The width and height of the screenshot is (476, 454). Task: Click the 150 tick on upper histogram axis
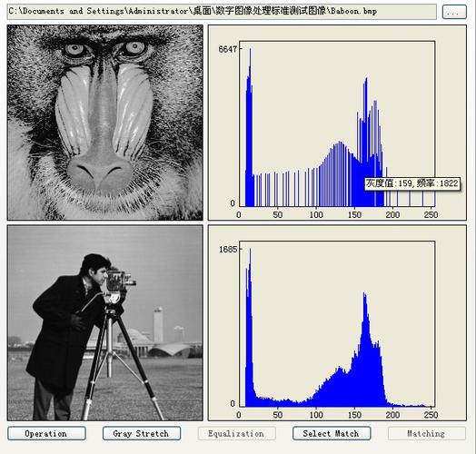354,214
